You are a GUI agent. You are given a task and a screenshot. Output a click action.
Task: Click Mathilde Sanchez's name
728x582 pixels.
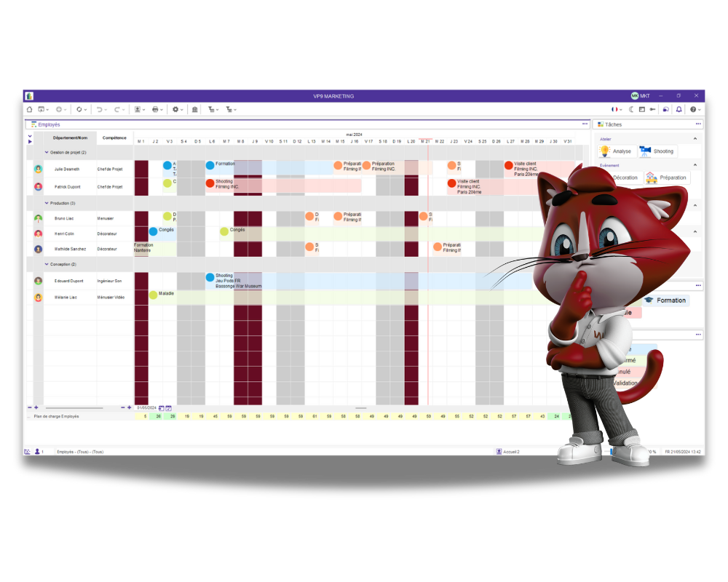click(70, 250)
